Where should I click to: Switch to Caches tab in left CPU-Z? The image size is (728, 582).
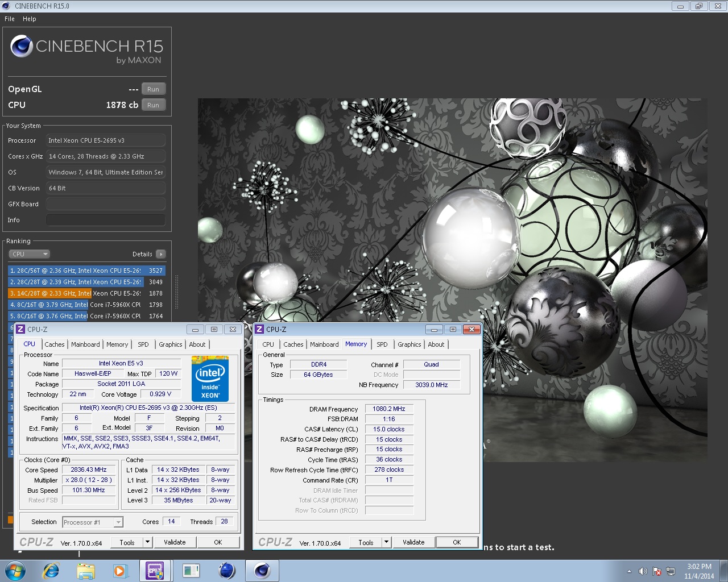point(55,344)
